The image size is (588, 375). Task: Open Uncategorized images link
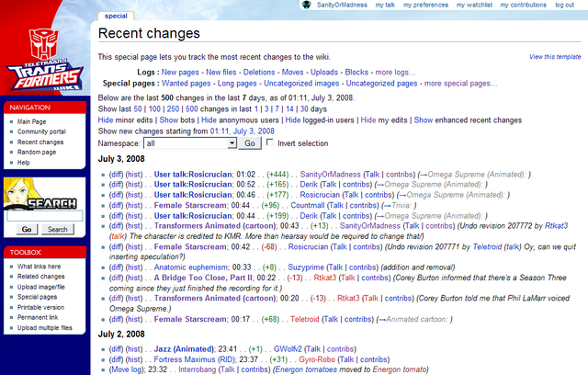[301, 84]
